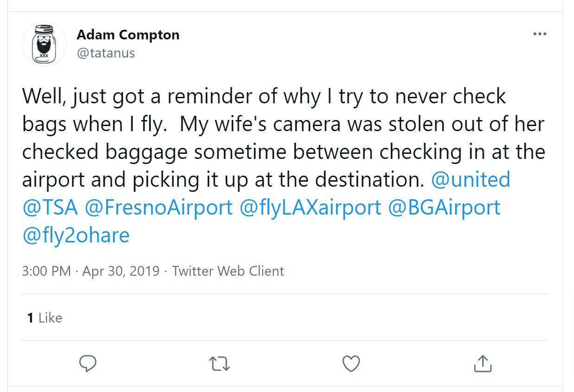The width and height of the screenshot is (574, 392).
Task: Click the Twitter Web Client source link
Action: pos(228,271)
